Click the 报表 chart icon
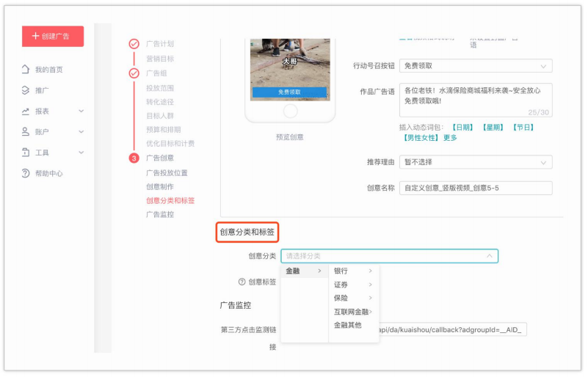Screen dimensions: 588x377 pos(26,111)
